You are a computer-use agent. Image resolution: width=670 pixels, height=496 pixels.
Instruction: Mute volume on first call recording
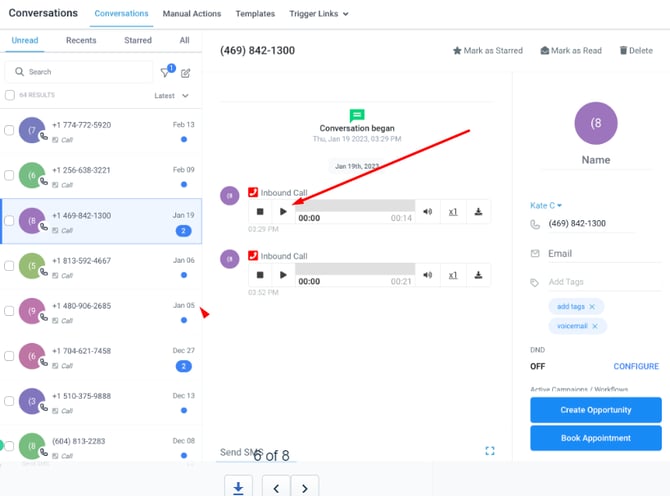(x=427, y=212)
